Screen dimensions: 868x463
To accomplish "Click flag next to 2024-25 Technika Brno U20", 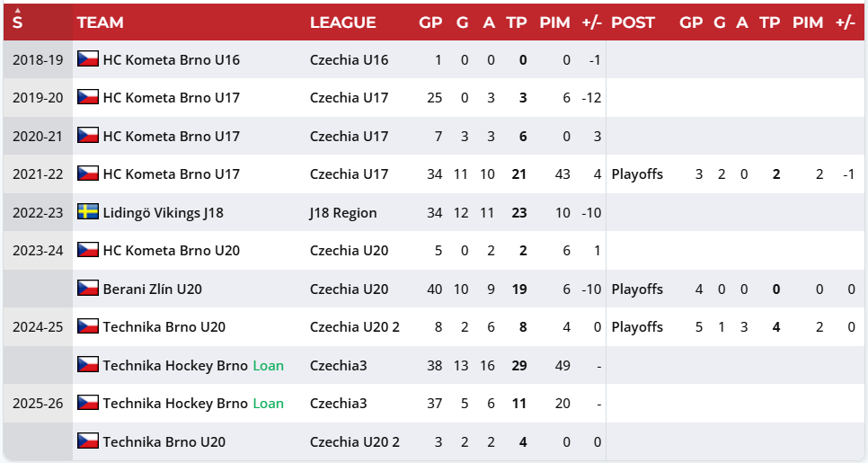I will [88, 326].
